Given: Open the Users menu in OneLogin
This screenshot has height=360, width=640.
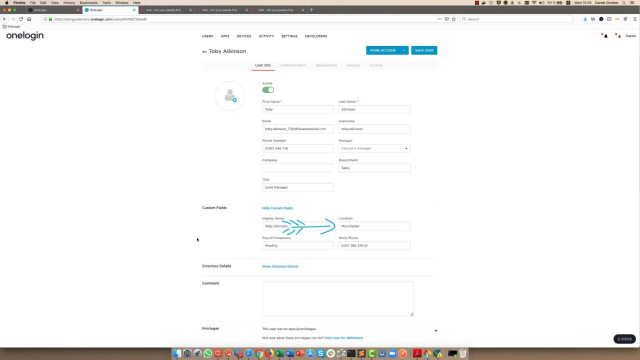Looking at the screenshot, I should click(207, 36).
